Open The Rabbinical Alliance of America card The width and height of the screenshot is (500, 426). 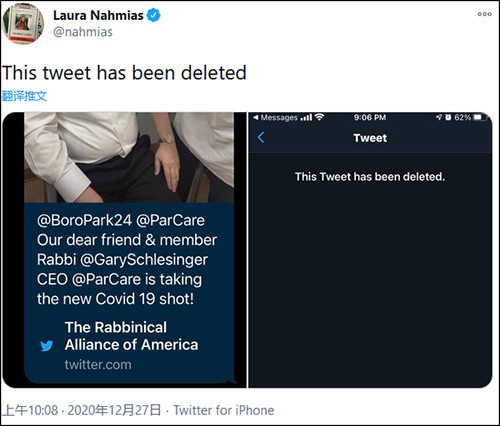129,346
